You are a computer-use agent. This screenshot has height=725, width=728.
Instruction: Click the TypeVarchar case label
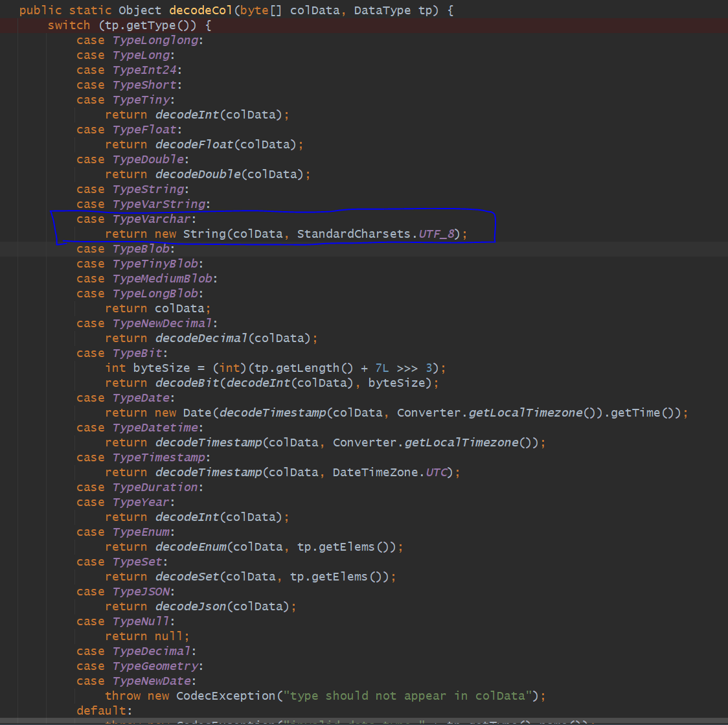[152, 219]
